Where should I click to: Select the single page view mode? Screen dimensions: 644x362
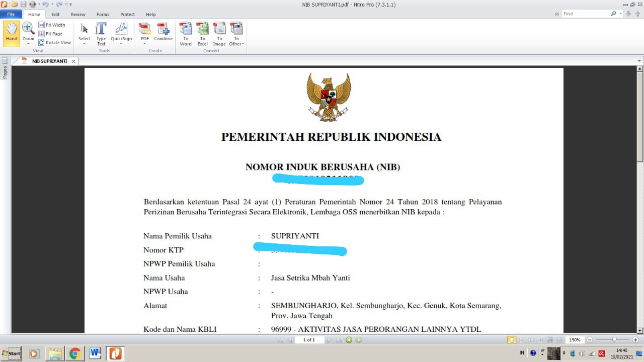(512, 340)
